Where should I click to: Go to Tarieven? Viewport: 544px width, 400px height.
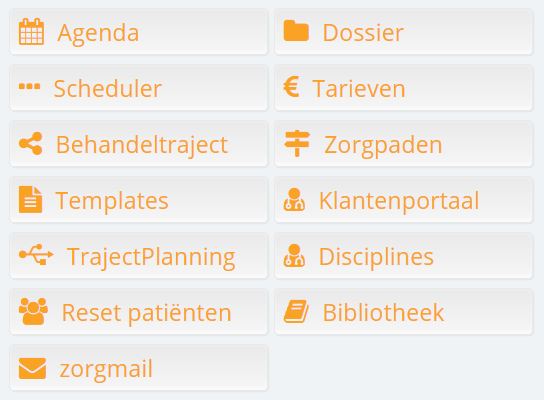click(403, 88)
